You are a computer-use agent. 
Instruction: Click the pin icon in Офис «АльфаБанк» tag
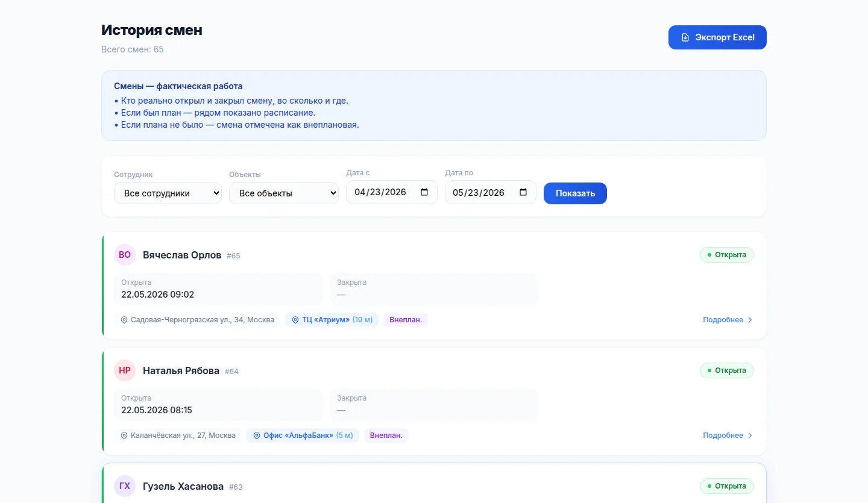(x=257, y=436)
